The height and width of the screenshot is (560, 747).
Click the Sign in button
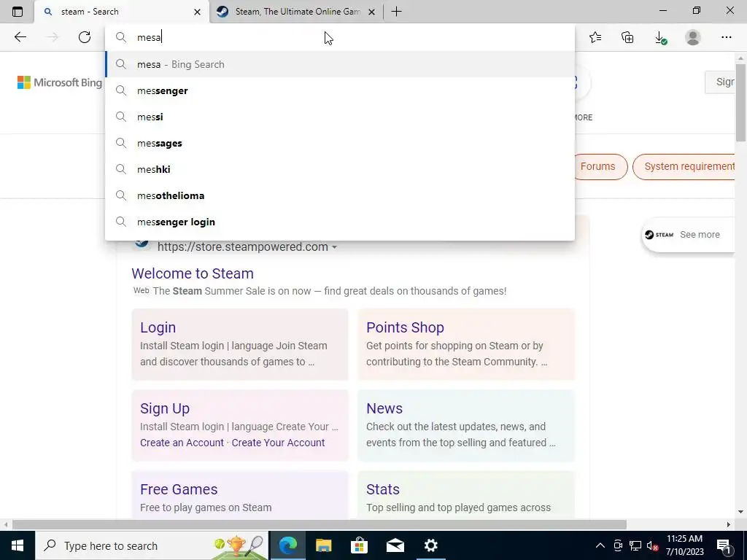[721, 82]
